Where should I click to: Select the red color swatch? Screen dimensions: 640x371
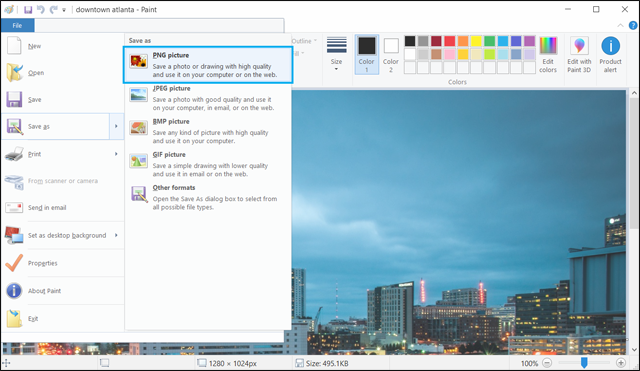tap(449, 41)
